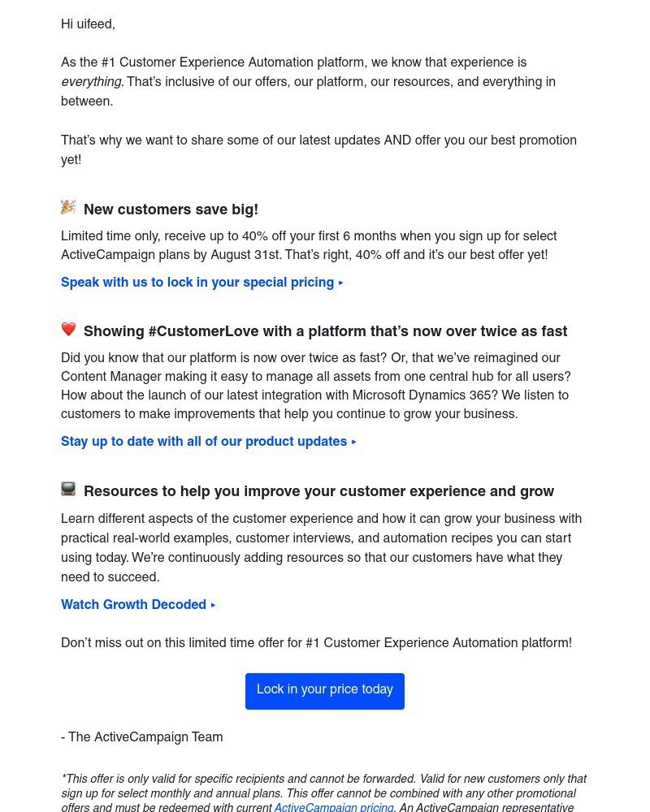650x812 pixels.
Task: Click the #CustomerLove platform heading
Action: (325, 332)
